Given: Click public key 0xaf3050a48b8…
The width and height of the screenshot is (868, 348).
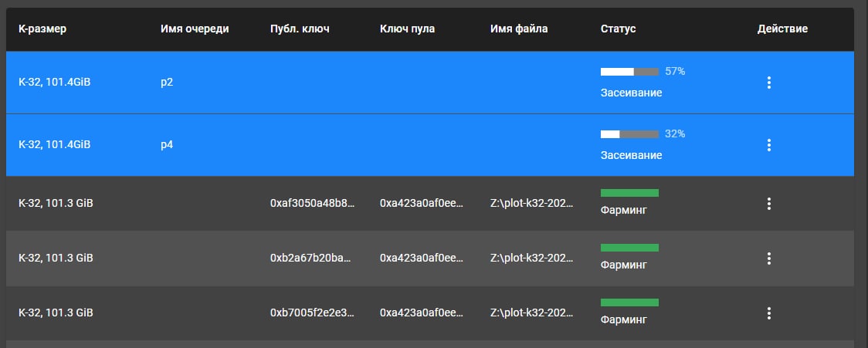Looking at the screenshot, I should tap(312, 204).
